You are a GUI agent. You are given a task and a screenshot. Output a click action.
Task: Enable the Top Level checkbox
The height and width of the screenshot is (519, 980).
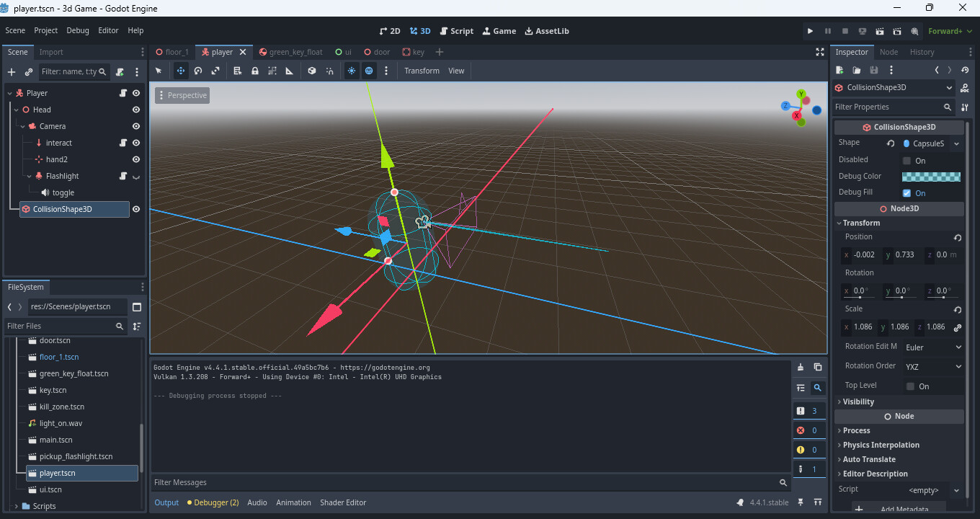[x=910, y=386]
